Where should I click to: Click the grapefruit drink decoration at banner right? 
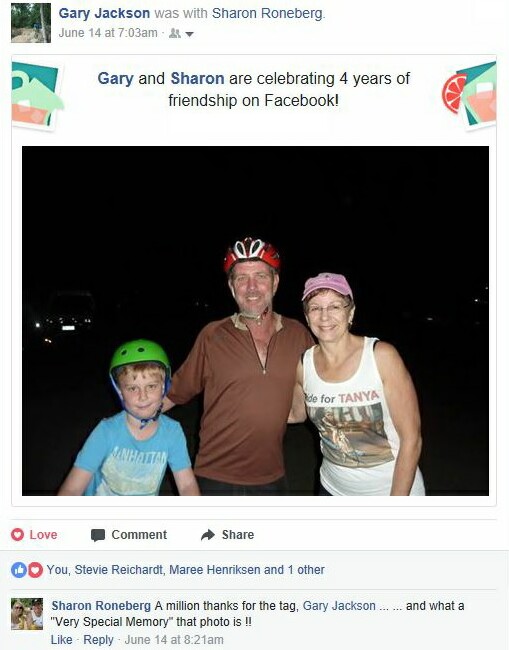tap(469, 95)
